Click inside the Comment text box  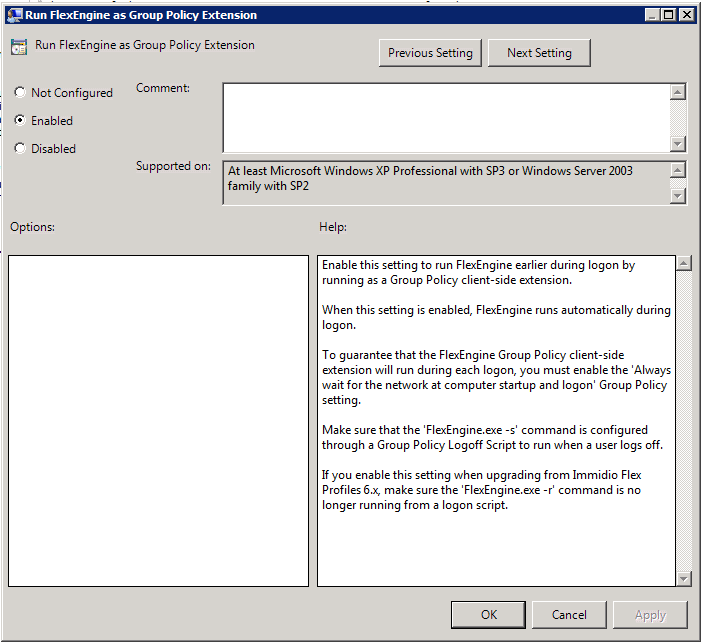445,117
